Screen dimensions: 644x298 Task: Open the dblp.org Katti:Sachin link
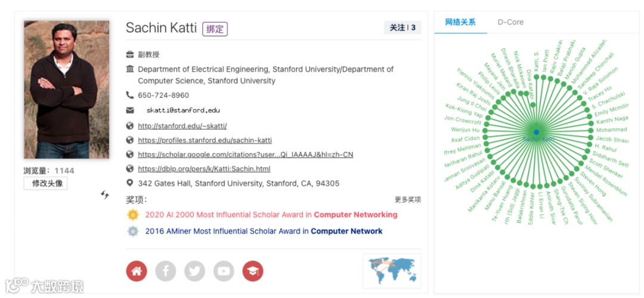(204, 169)
